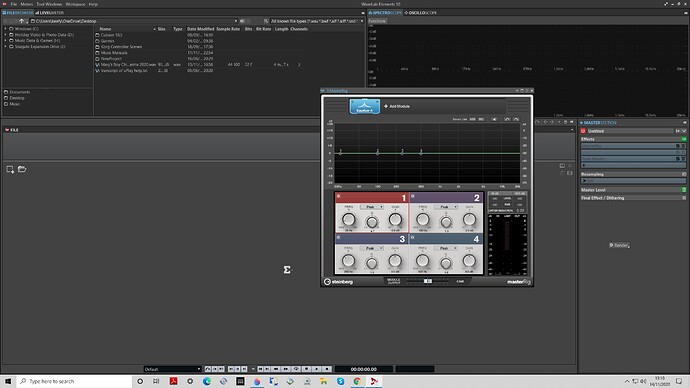
Task: Open band 1 filter type dropdown (Peak)
Action: click(371, 207)
